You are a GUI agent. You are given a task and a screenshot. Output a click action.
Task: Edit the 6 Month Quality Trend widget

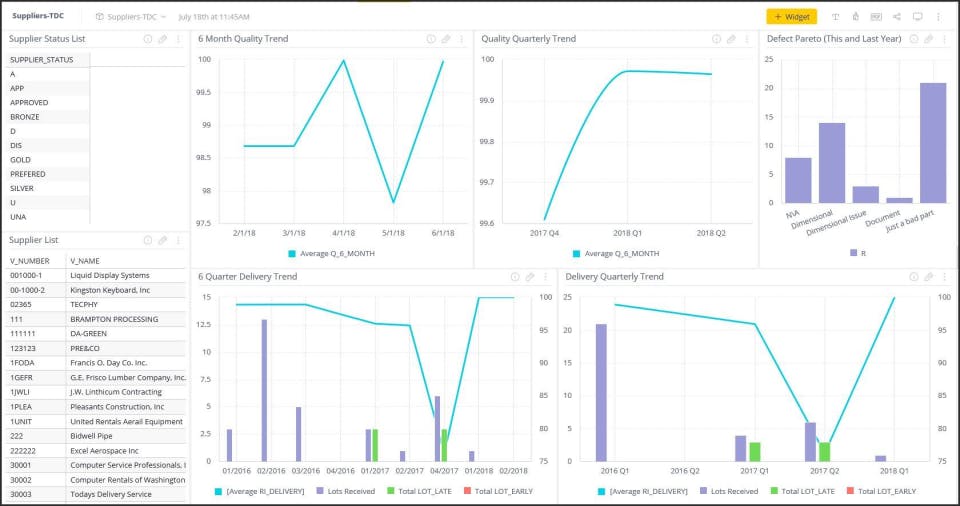446,39
